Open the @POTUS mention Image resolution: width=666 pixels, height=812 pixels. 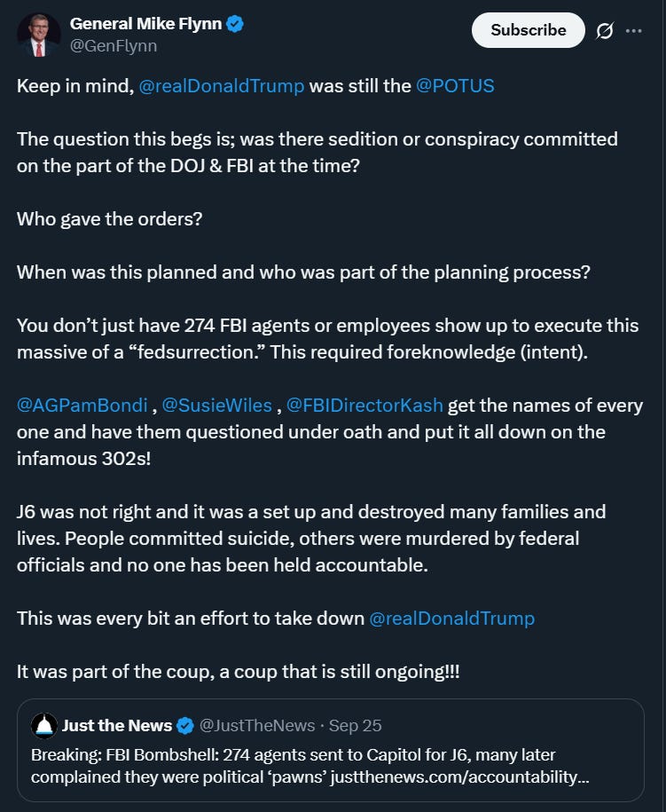tap(455, 86)
